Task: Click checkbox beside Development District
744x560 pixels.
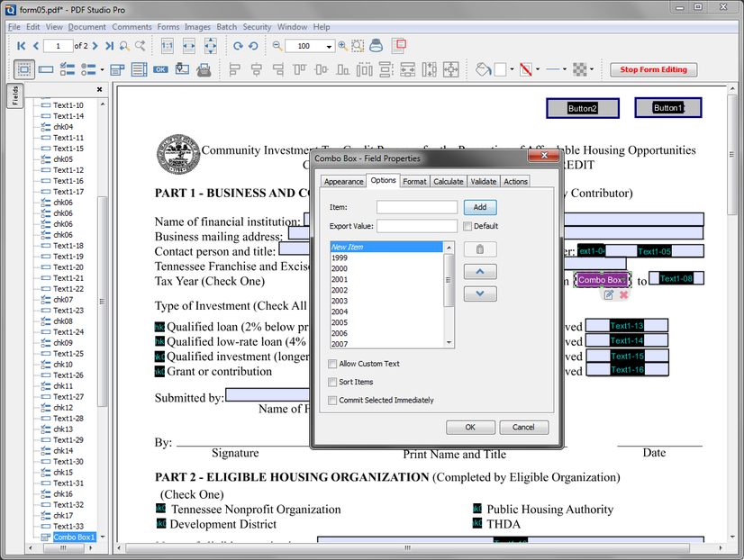Action: click(161, 523)
